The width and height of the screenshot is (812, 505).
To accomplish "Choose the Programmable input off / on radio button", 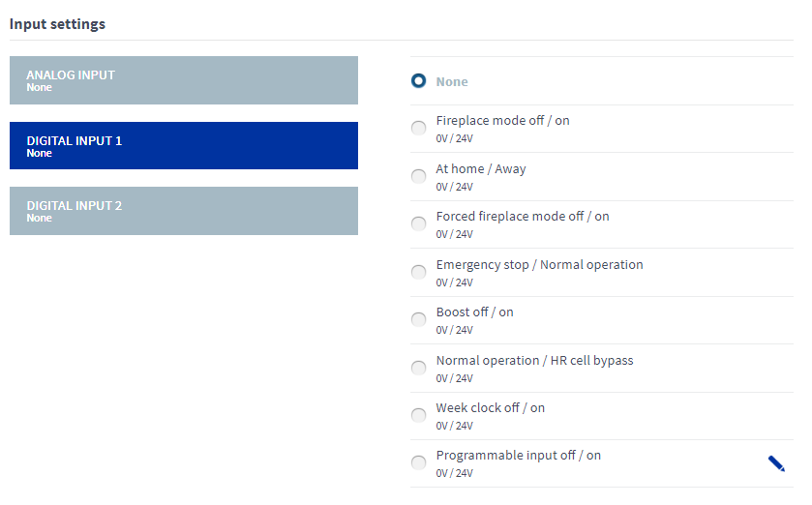I will click(x=418, y=463).
